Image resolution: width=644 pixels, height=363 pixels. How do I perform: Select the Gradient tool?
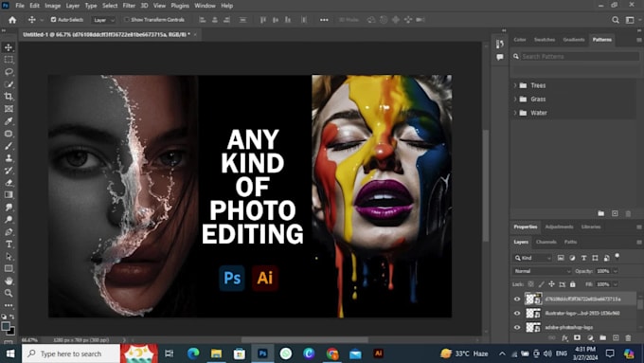point(9,195)
